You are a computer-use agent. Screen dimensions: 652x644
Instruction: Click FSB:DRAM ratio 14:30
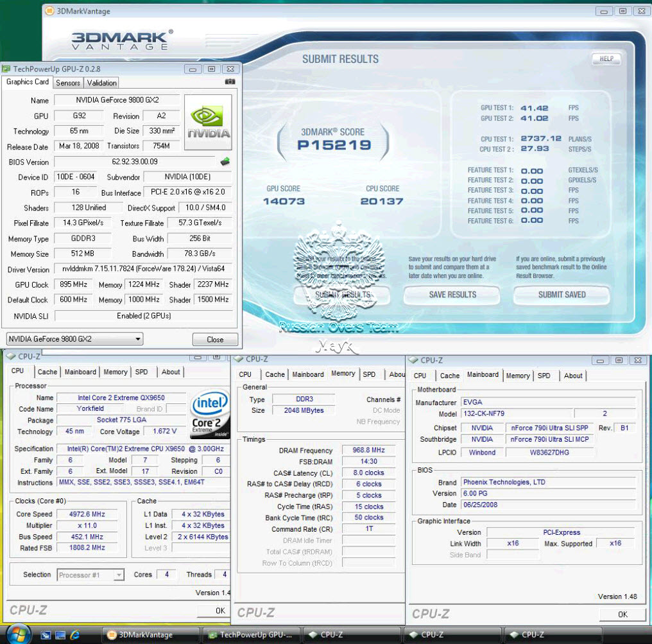tap(368, 462)
